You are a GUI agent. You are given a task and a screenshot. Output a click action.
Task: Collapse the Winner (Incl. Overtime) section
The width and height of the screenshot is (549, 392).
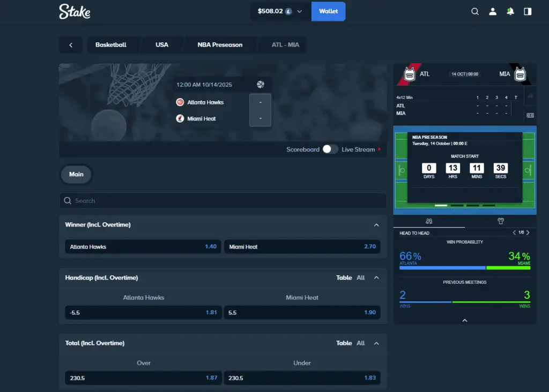tap(376, 225)
